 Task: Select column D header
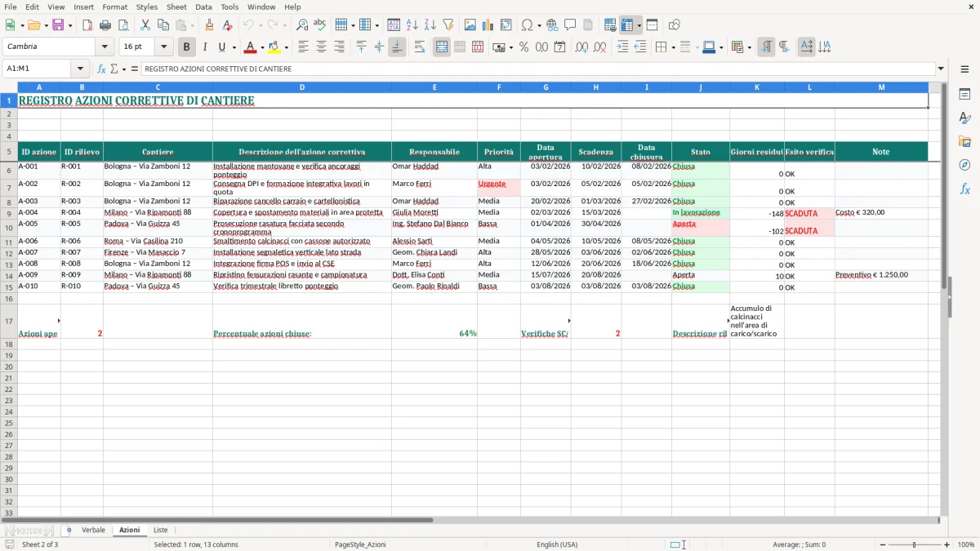pyautogui.click(x=302, y=87)
